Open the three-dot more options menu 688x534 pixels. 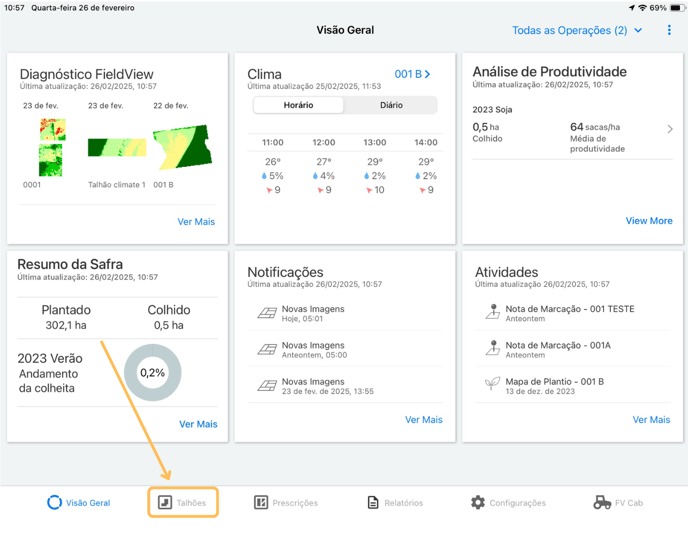[669, 30]
